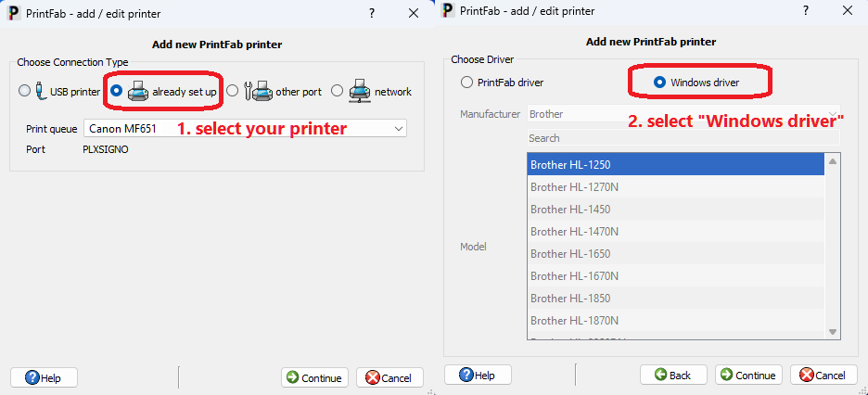Image resolution: width=868 pixels, height=395 pixels.
Task: Click the model Search field
Action: tap(683, 138)
